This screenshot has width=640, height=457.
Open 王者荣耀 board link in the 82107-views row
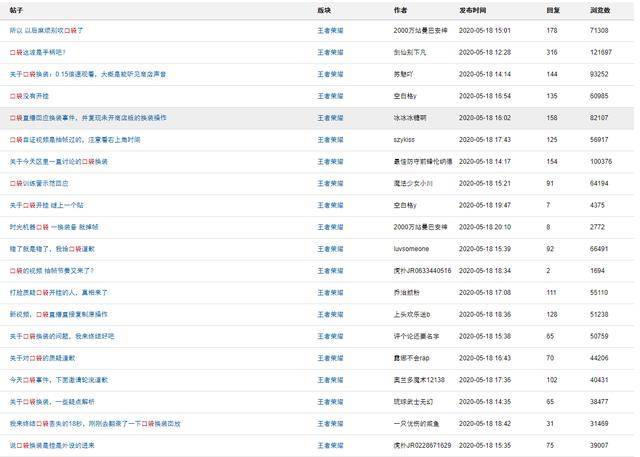[x=331, y=118]
